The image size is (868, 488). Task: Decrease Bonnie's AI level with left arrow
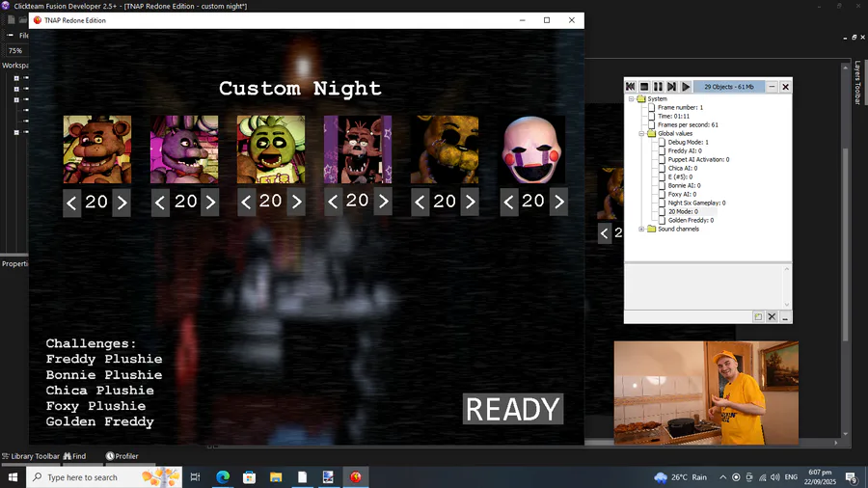160,203
